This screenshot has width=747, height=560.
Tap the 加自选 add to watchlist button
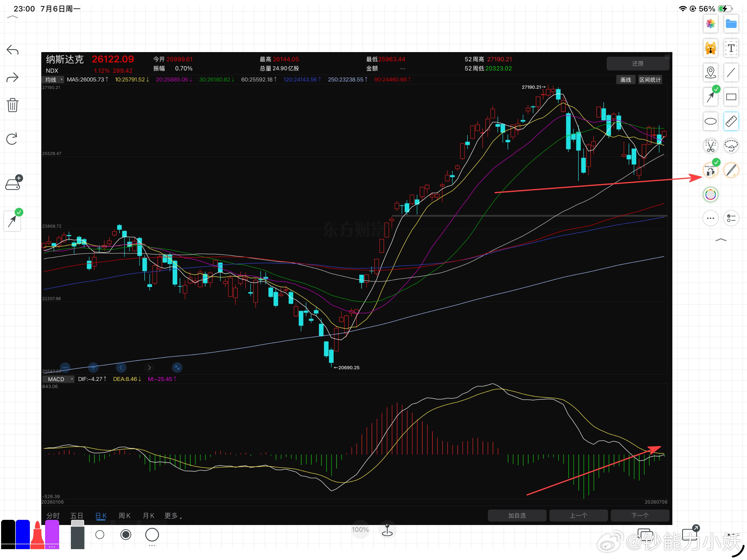[x=517, y=516]
